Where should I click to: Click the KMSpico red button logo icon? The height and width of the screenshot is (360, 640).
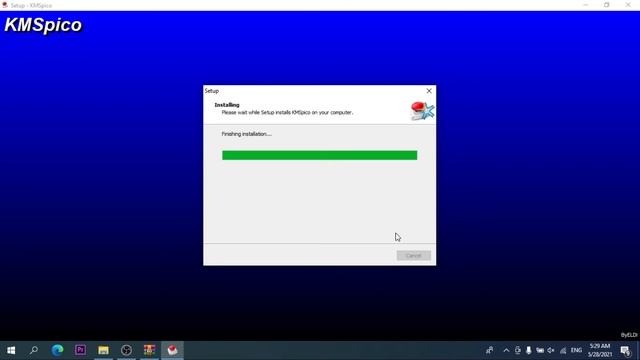point(422,111)
